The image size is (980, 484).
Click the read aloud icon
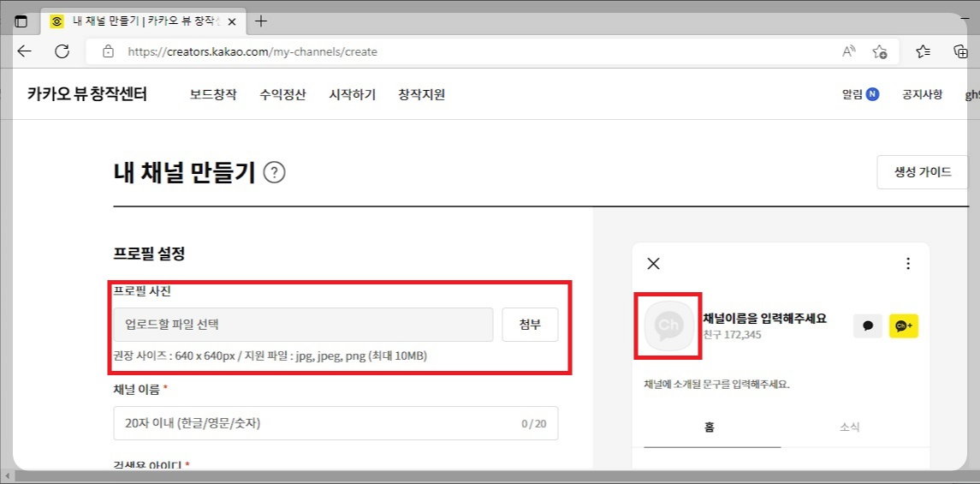click(849, 51)
